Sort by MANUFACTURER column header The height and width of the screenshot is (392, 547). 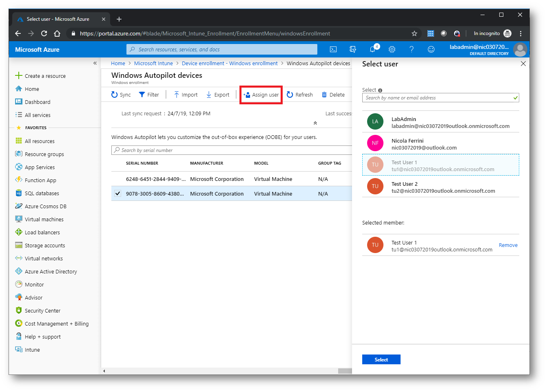207,163
